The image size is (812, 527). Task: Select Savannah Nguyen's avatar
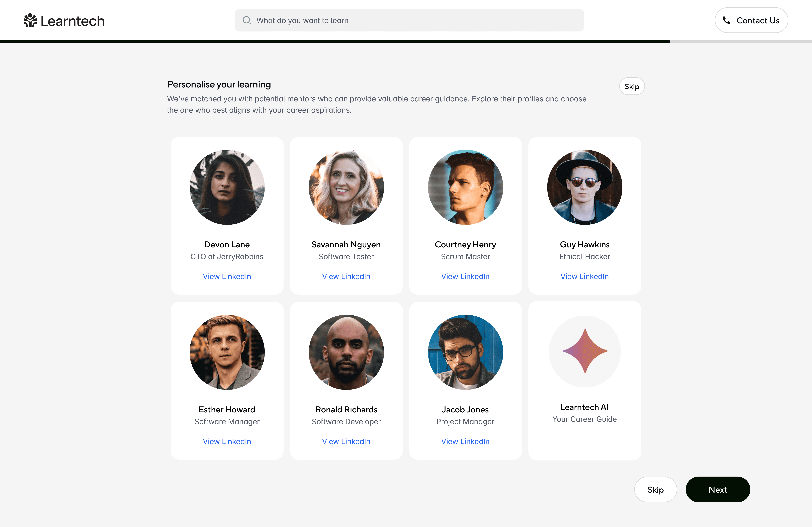(x=346, y=187)
